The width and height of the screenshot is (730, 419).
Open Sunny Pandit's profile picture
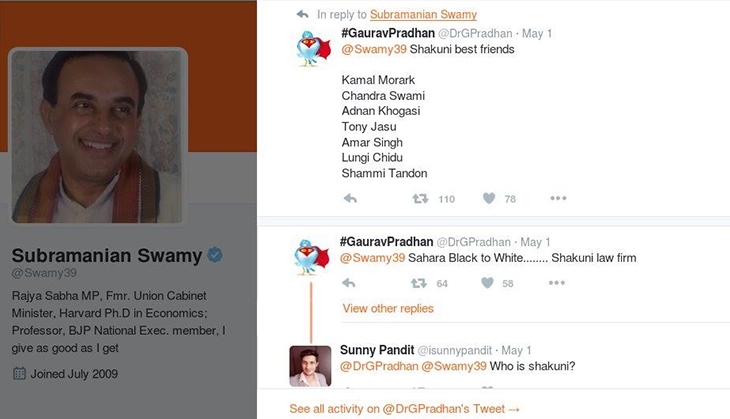click(x=311, y=366)
